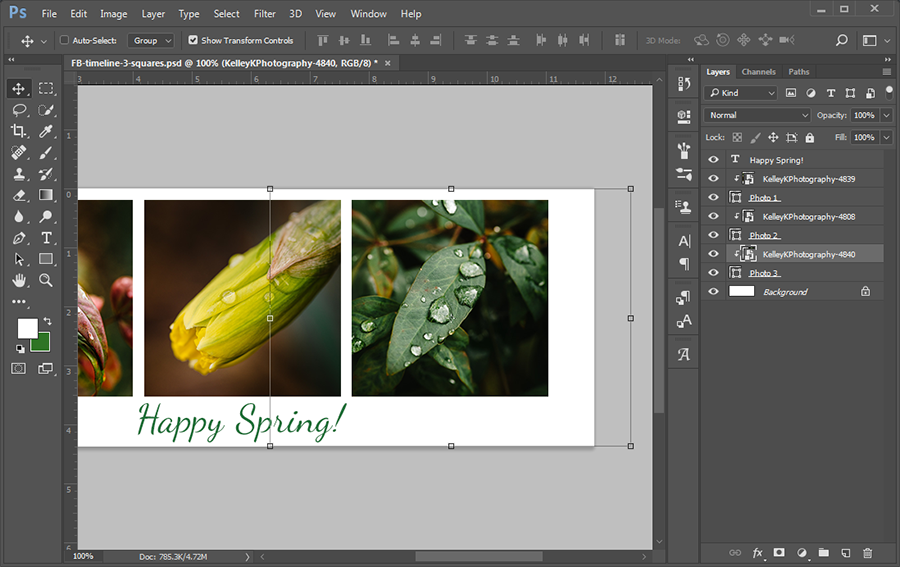Image resolution: width=900 pixels, height=567 pixels.
Task: Activate the Hand tool
Action: (x=18, y=280)
